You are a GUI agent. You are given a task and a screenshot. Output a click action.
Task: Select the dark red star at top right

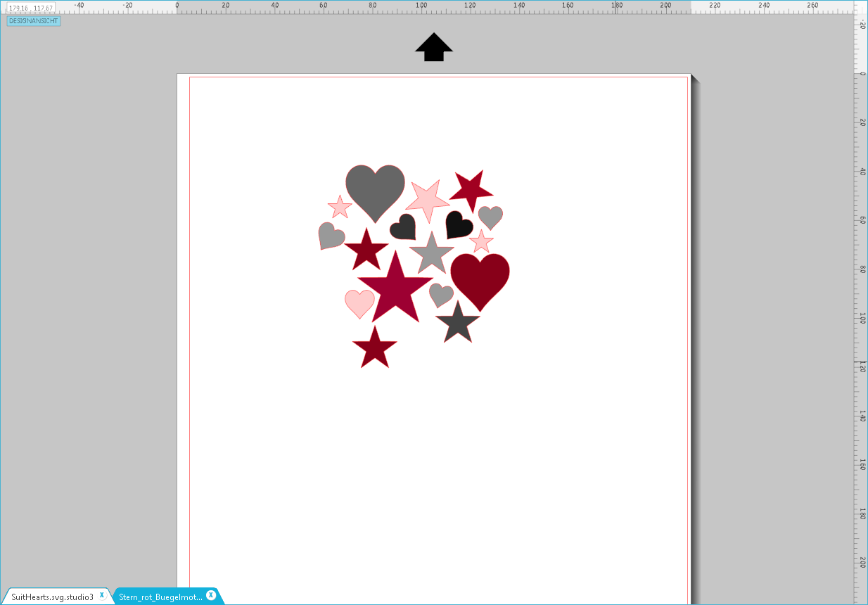[470, 190]
